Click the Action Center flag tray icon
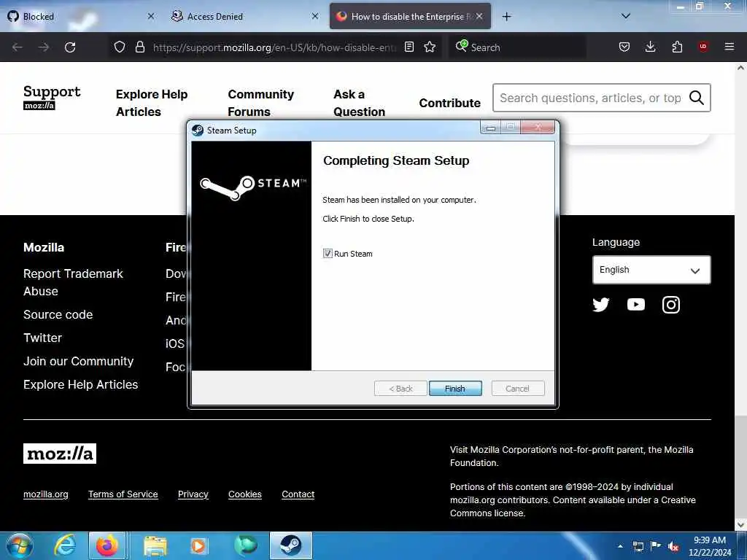 click(656, 545)
